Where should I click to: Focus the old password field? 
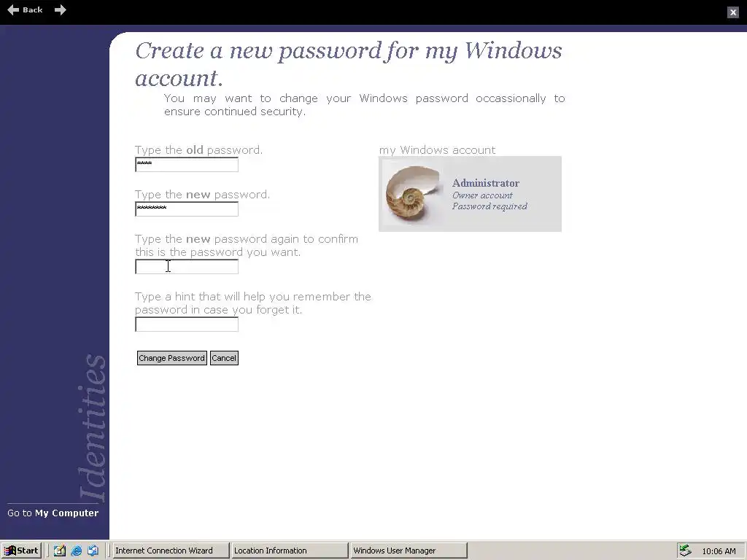(x=187, y=165)
